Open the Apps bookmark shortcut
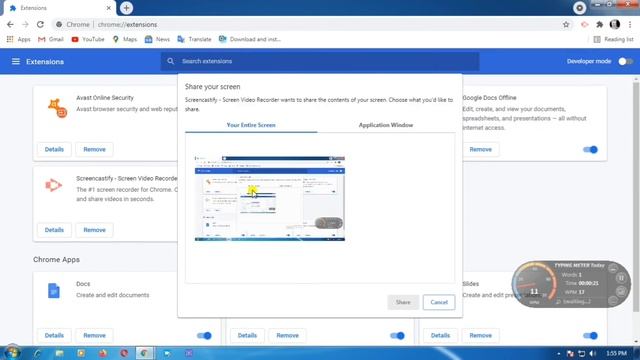The image size is (640, 360). click(18, 39)
